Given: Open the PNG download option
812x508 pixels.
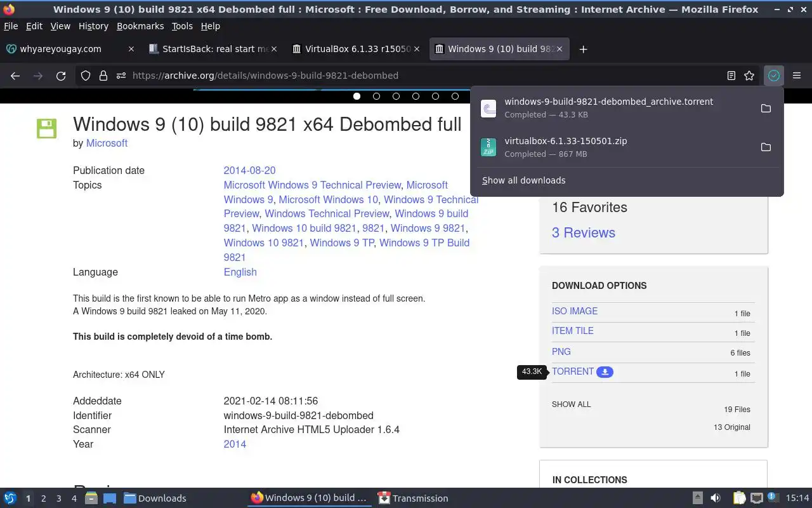Looking at the screenshot, I should [561, 352].
